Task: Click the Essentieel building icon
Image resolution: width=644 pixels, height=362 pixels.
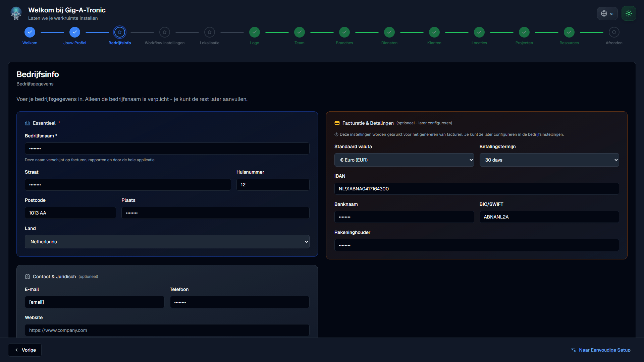Action: 28,123
